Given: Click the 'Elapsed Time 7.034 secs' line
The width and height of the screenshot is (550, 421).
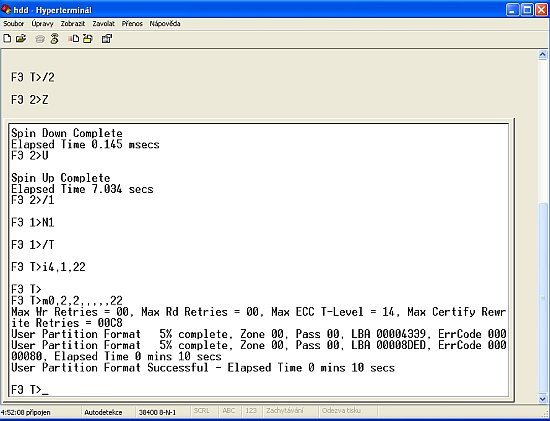Looking at the screenshot, I should click(82, 189).
